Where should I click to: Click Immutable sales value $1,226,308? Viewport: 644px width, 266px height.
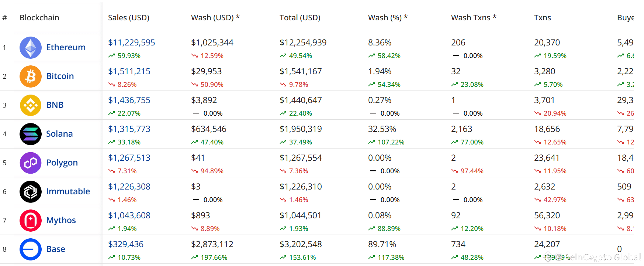pyautogui.click(x=129, y=187)
